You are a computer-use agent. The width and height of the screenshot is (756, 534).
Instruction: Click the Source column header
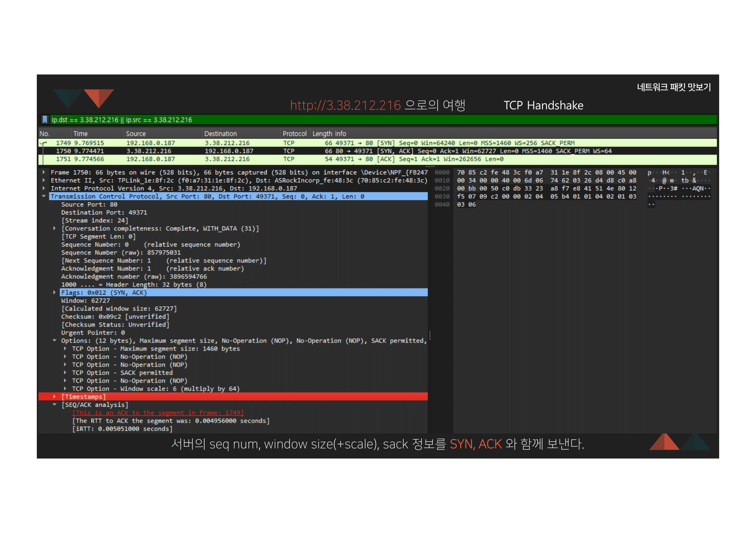click(136, 134)
